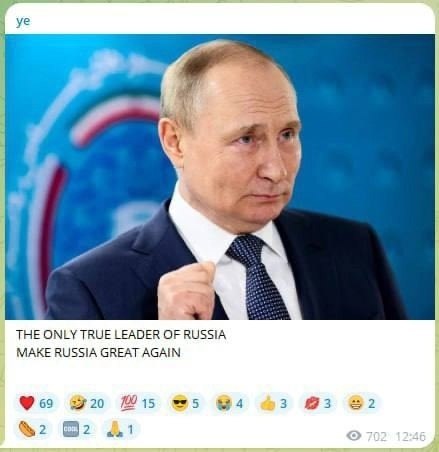
Task: React with the rolling laughing emoji
Action: 87,403
